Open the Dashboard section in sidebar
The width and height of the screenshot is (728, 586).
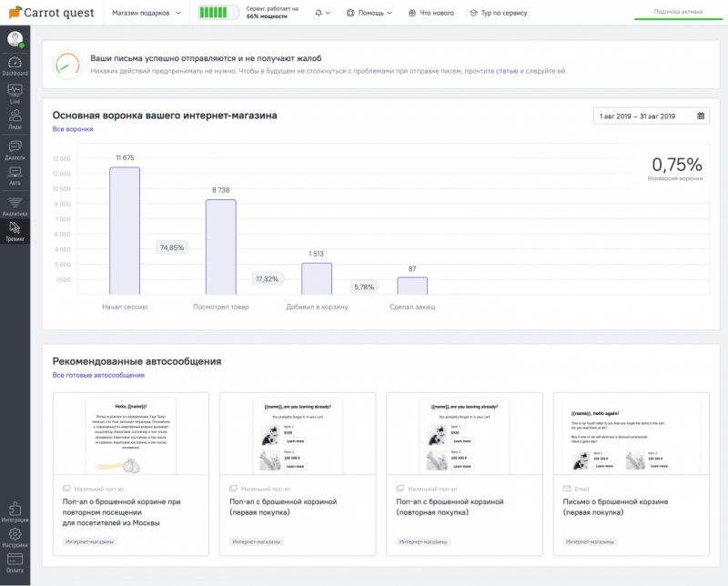15,66
